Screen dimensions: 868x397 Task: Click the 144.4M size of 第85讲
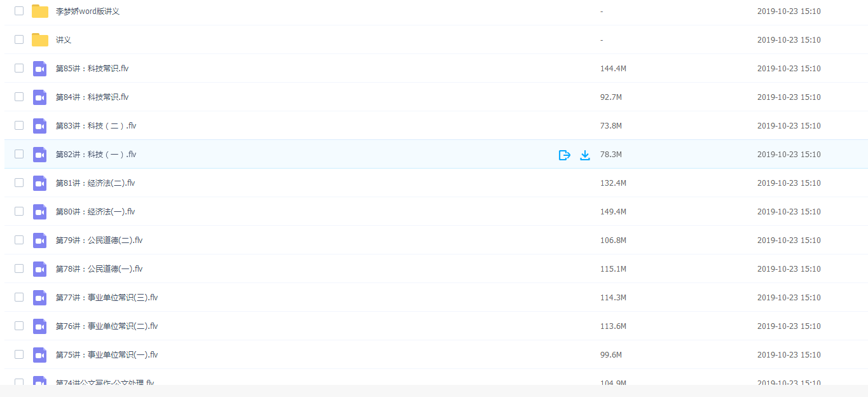(613, 68)
